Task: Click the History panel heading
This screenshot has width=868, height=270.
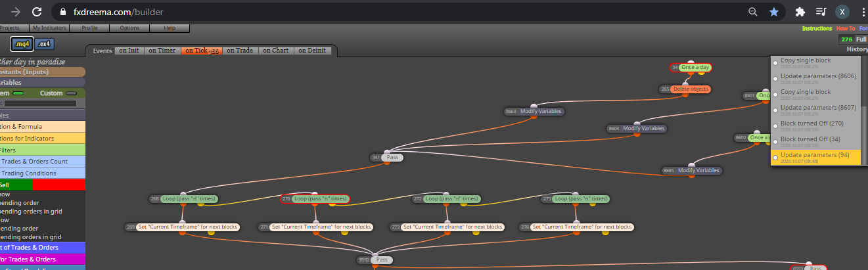Action: 857,49
